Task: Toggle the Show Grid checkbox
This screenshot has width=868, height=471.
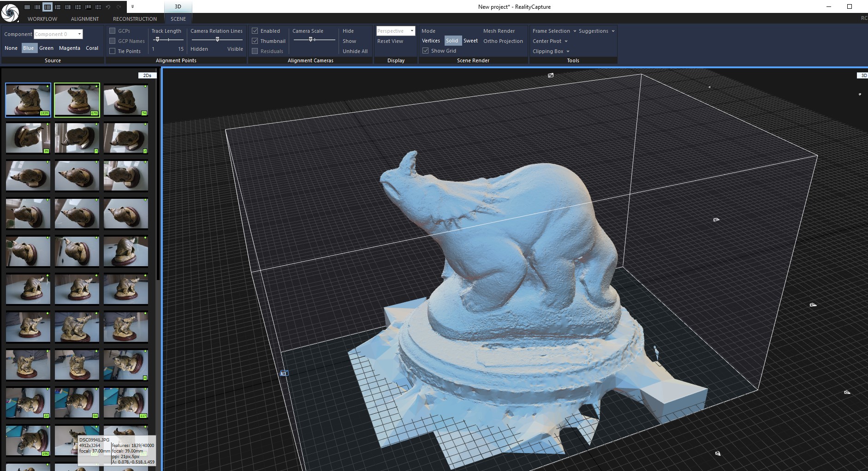Action: [x=426, y=51]
